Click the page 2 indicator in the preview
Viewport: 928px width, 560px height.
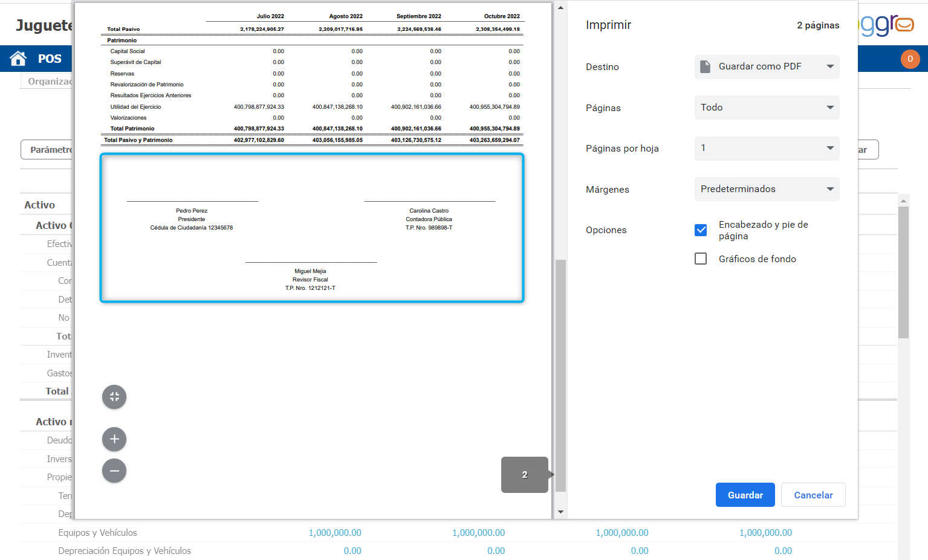click(524, 475)
